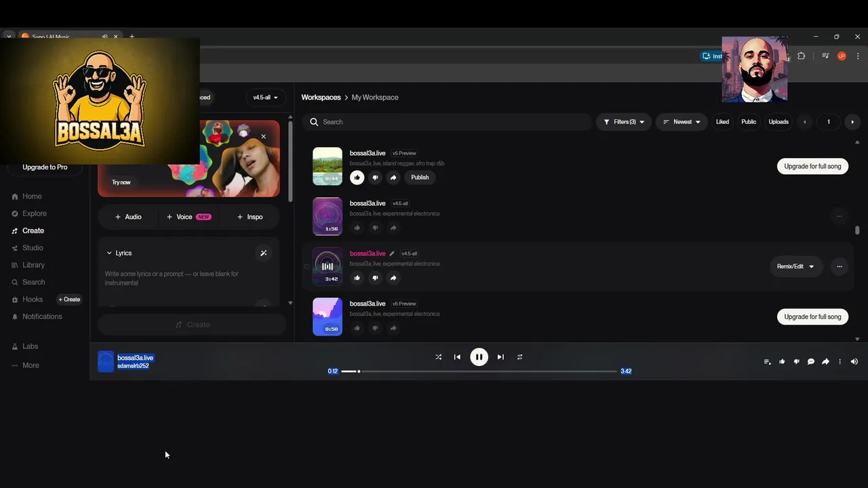Screen dimensions: 868x488
Task: Open more options for the 1:56 song
Action: point(839,216)
